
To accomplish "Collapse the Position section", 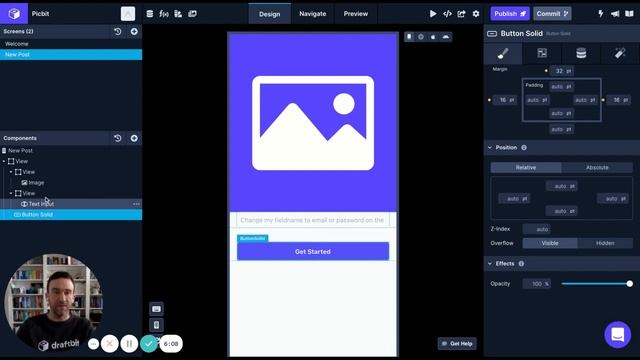I will [490, 147].
